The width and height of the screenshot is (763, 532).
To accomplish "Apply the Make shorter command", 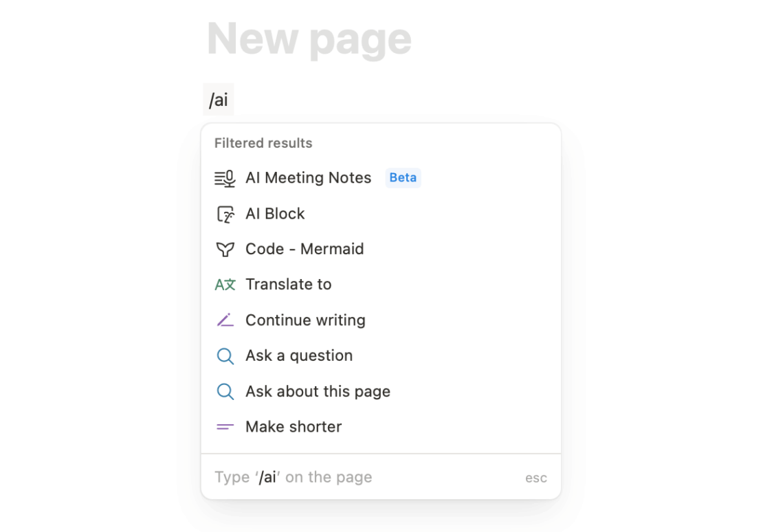I will point(294,427).
